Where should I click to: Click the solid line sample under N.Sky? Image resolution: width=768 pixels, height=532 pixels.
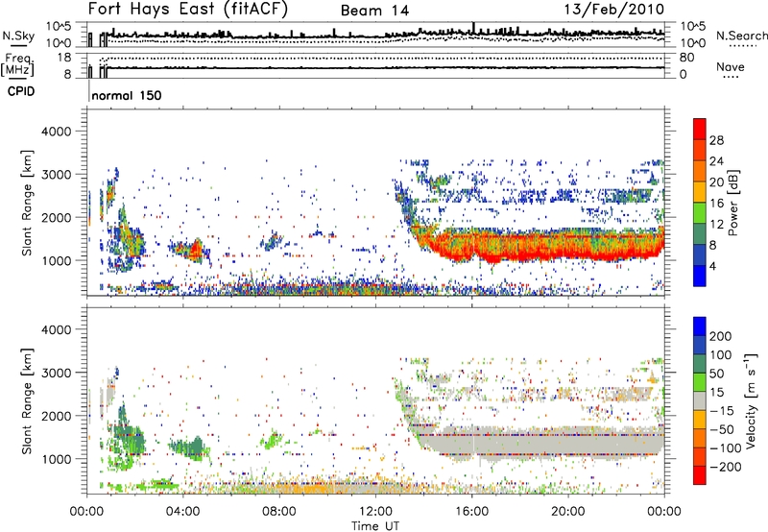pos(18,45)
